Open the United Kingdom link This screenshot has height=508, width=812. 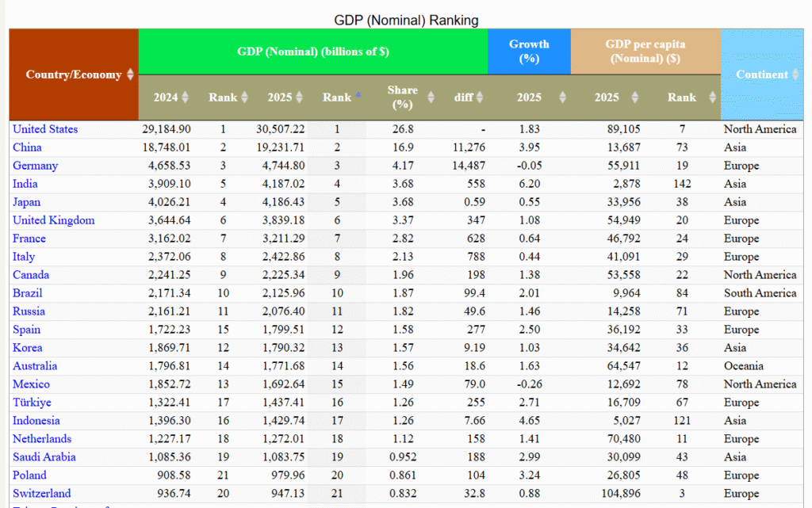53,220
